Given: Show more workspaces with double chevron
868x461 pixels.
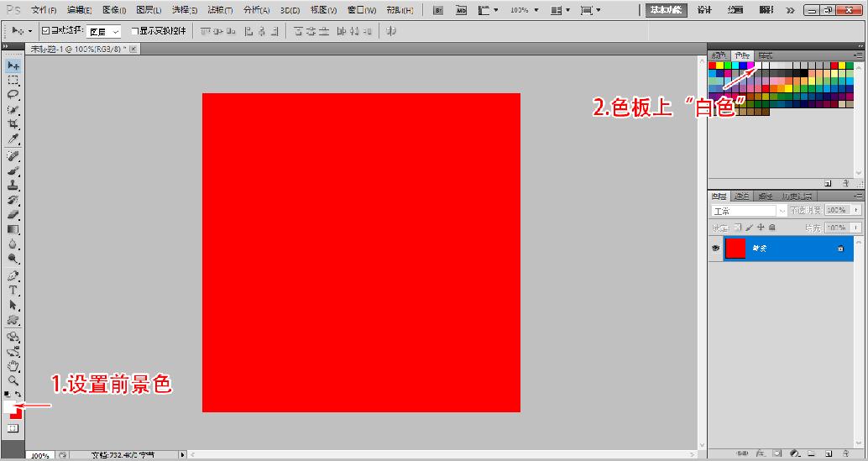Looking at the screenshot, I should tap(790, 10).
